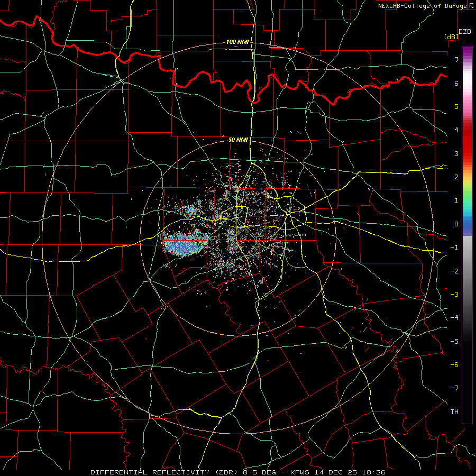Click the blue band of the ZDR color bar
Viewport: 476px width, 476px height.
click(467, 226)
